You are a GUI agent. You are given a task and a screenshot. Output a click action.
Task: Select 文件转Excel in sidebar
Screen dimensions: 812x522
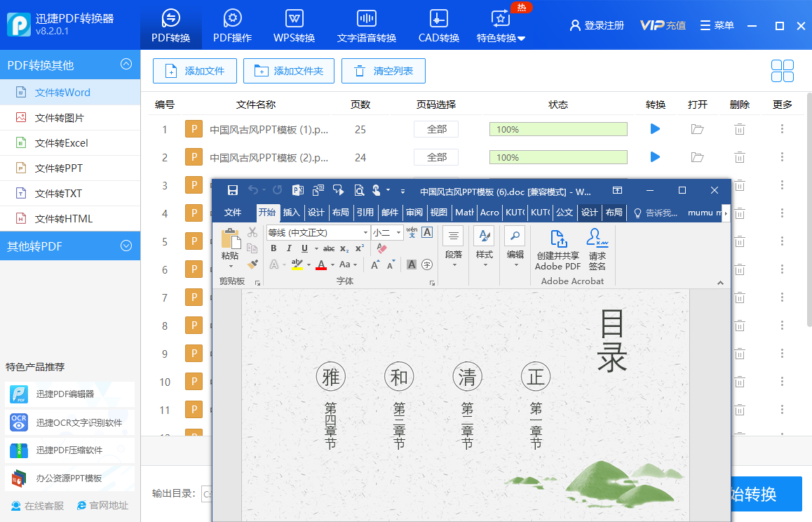[x=70, y=143]
